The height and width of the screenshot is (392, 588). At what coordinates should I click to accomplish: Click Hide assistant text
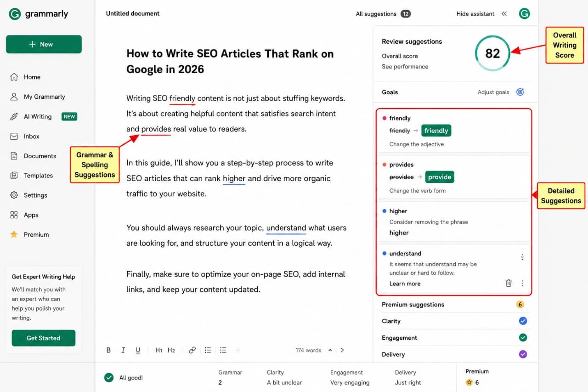[x=475, y=14]
